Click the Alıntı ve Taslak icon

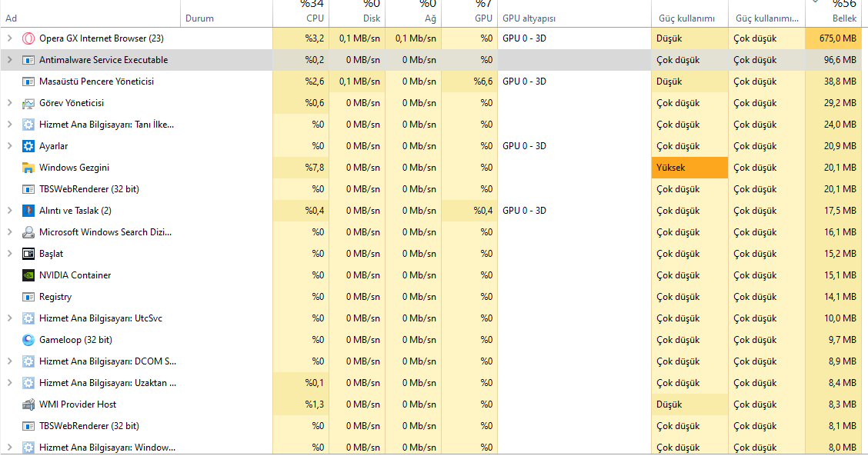click(x=28, y=211)
